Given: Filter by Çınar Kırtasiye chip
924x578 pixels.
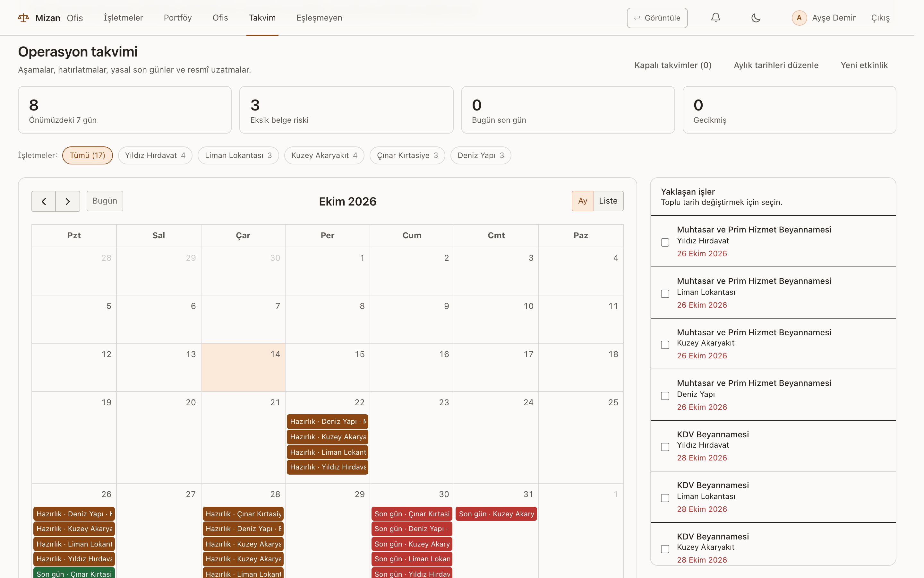Looking at the screenshot, I should 407,156.
